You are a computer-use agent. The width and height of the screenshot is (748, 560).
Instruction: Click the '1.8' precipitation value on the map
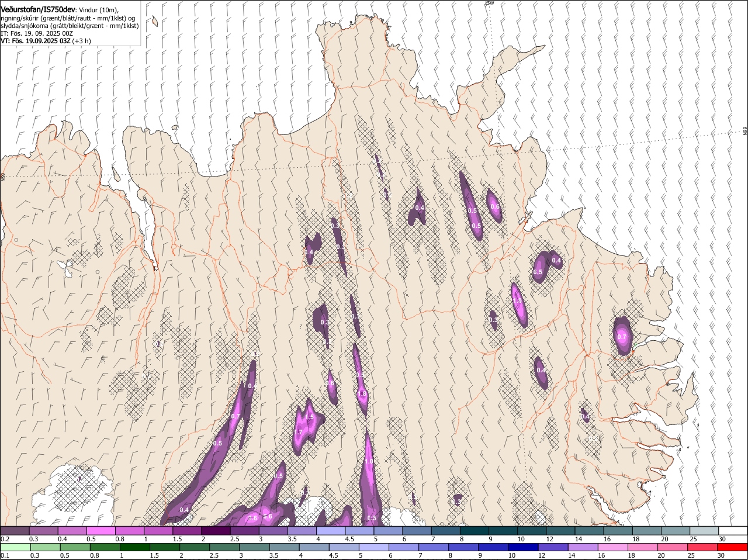(362, 395)
